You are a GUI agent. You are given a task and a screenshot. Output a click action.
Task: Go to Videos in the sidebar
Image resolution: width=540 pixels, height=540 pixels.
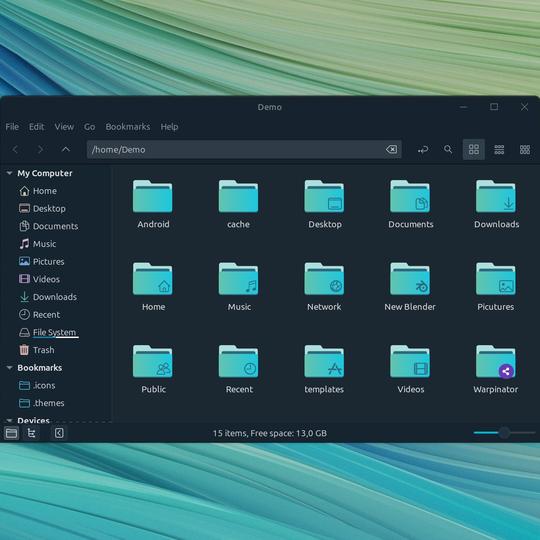tap(39, 279)
